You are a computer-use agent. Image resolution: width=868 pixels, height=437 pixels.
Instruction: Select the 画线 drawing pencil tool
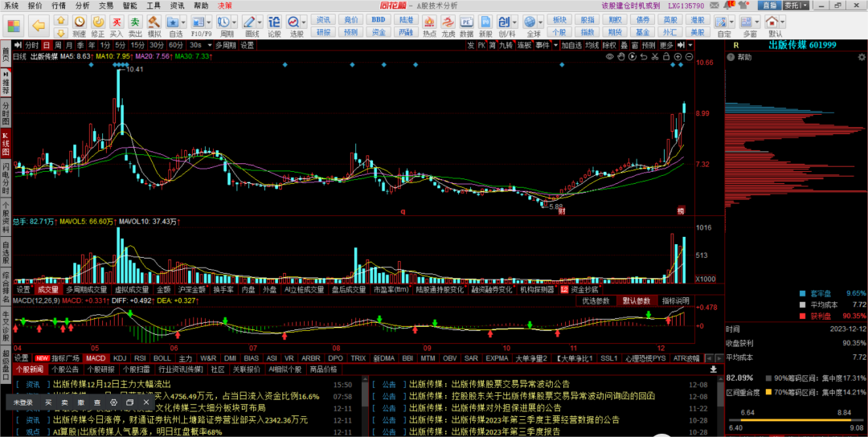tap(249, 22)
